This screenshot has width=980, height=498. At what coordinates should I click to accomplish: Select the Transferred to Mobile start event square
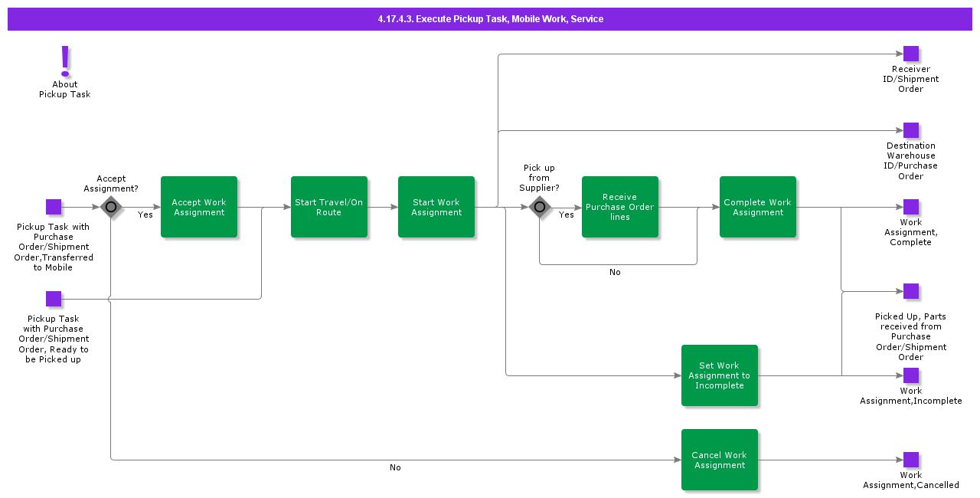pyautogui.click(x=54, y=207)
